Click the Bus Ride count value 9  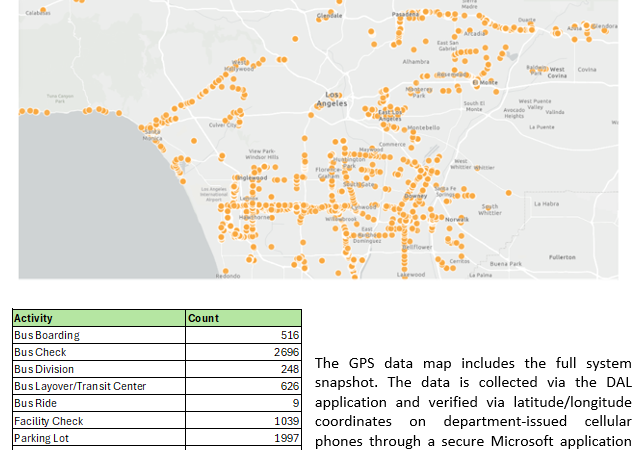pos(295,403)
